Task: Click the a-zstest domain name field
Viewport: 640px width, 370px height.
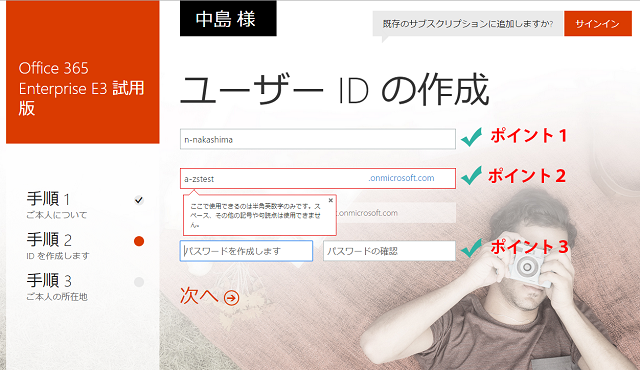Action: coord(318,178)
